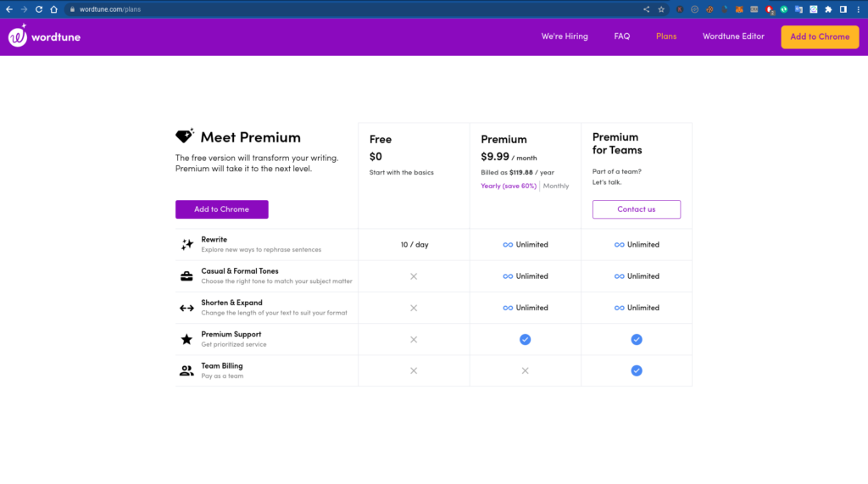Screen dimensions: 868x484
Task: Click the Premium X for Team Billing
Action: coord(525,371)
